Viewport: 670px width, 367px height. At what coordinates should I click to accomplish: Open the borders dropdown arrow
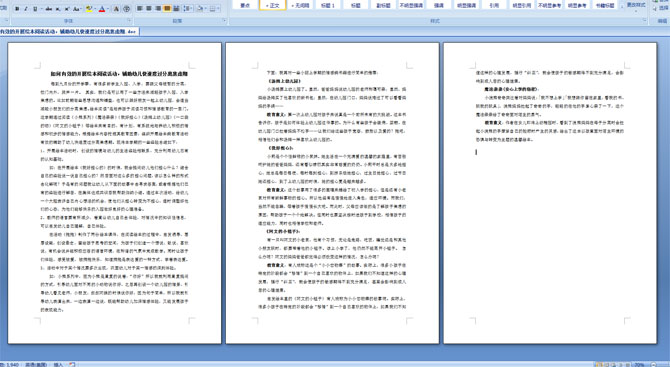click(x=218, y=9)
